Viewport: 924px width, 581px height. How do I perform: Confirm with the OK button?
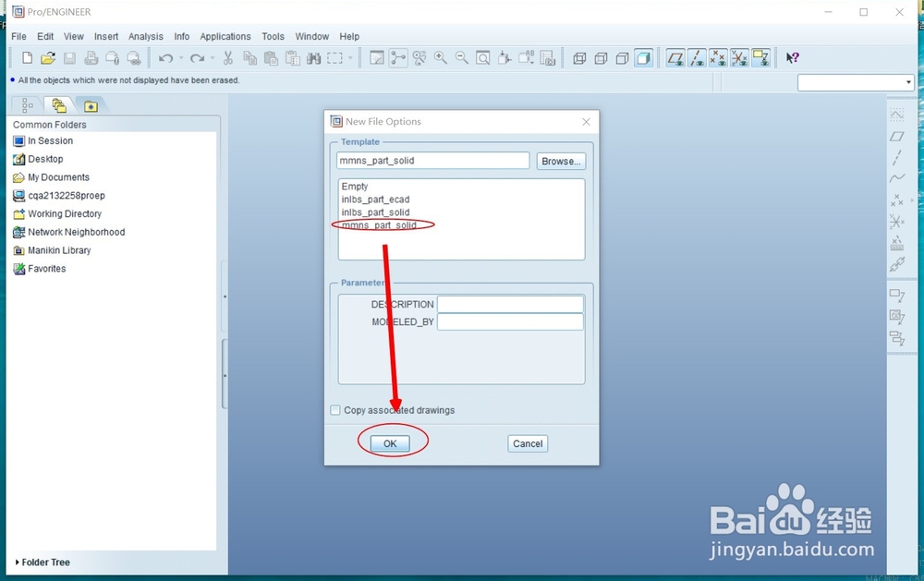click(390, 443)
